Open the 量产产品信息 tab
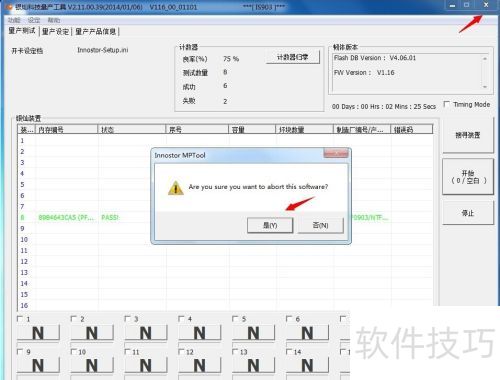The height and width of the screenshot is (380, 500). tap(96, 31)
